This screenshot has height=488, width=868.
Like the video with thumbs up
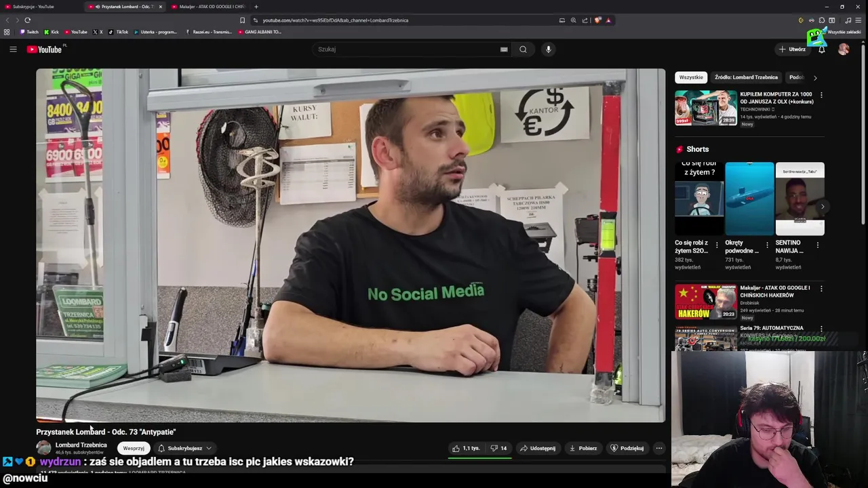[x=466, y=448]
